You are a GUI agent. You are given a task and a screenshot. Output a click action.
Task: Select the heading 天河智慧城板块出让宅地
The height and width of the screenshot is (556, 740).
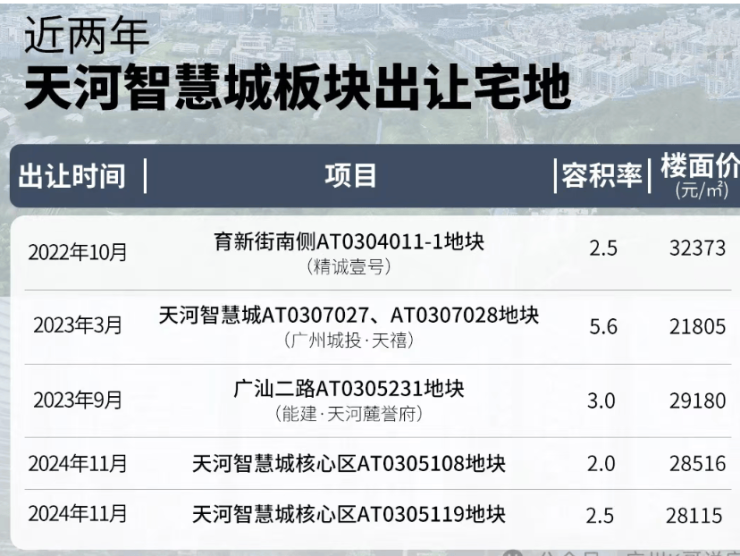coord(298,88)
